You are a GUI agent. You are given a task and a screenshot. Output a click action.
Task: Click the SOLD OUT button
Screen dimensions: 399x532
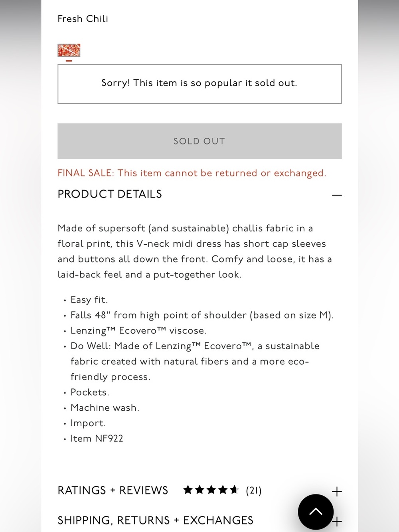(199, 141)
